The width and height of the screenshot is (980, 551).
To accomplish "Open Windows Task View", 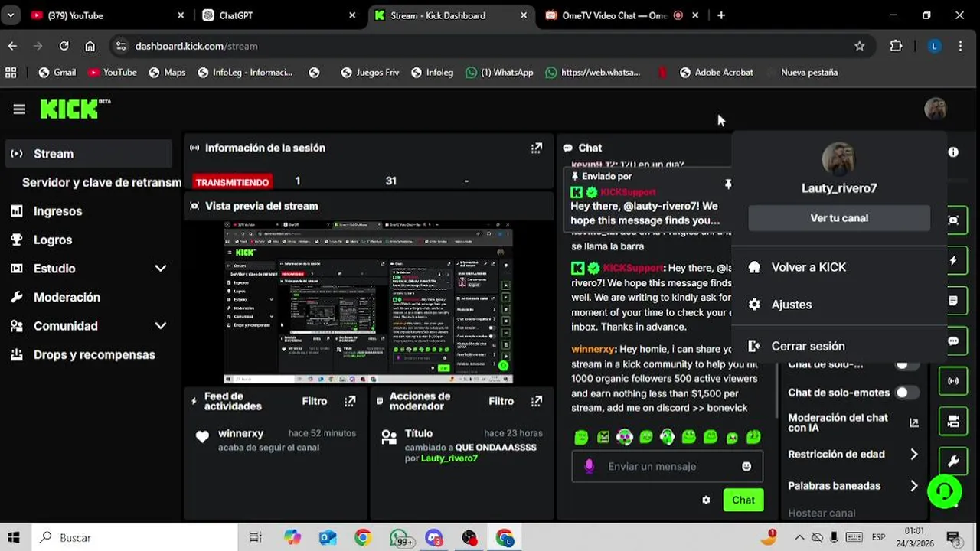I will tap(256, 538).
